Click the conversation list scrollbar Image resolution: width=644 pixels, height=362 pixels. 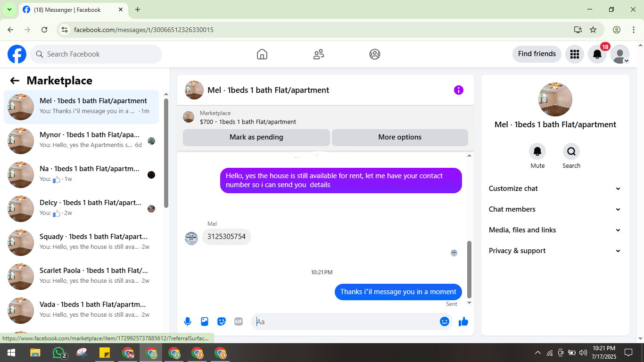point(166,153)
